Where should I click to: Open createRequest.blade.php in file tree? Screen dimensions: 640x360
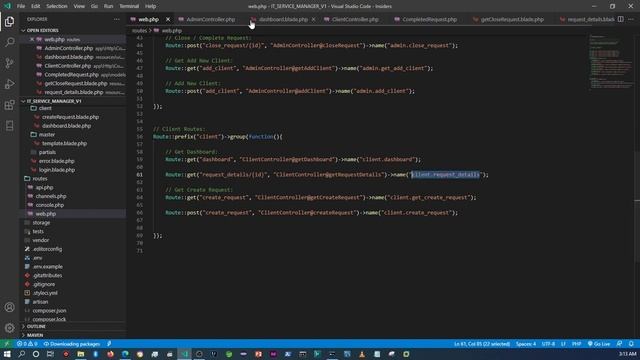tap(70, 117)
